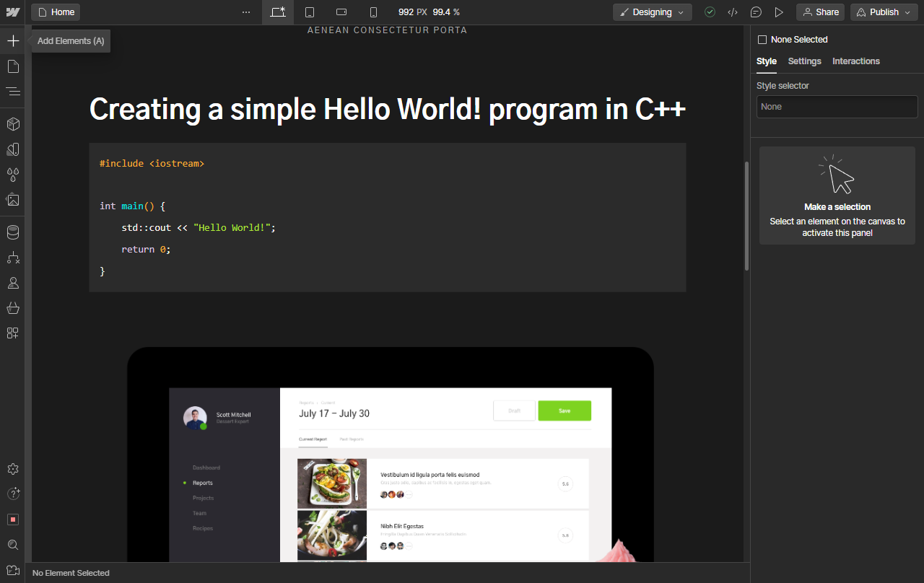This screenshot has width=924, height=583.
Task: Select the C++ code block
Action: (388, 217)
